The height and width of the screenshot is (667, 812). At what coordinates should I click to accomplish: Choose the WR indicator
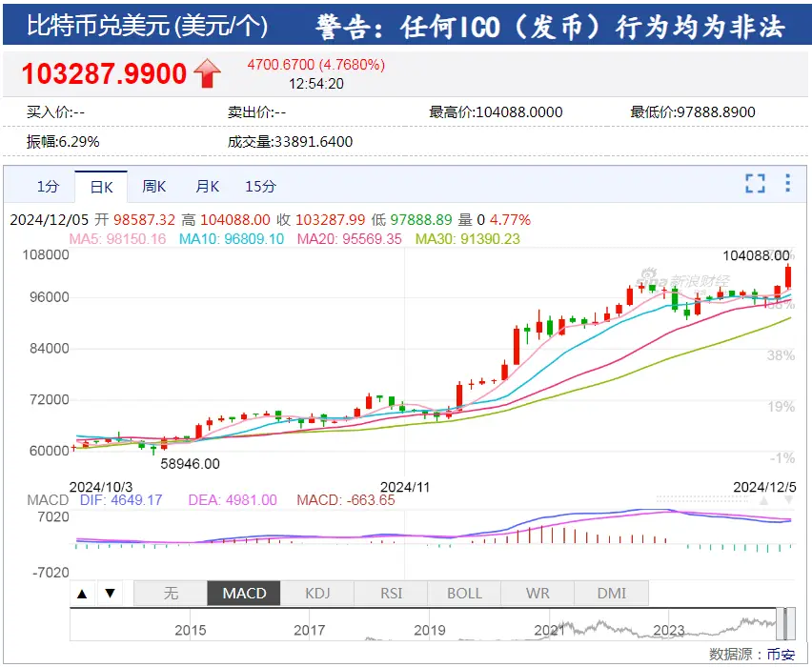[538, 594]
